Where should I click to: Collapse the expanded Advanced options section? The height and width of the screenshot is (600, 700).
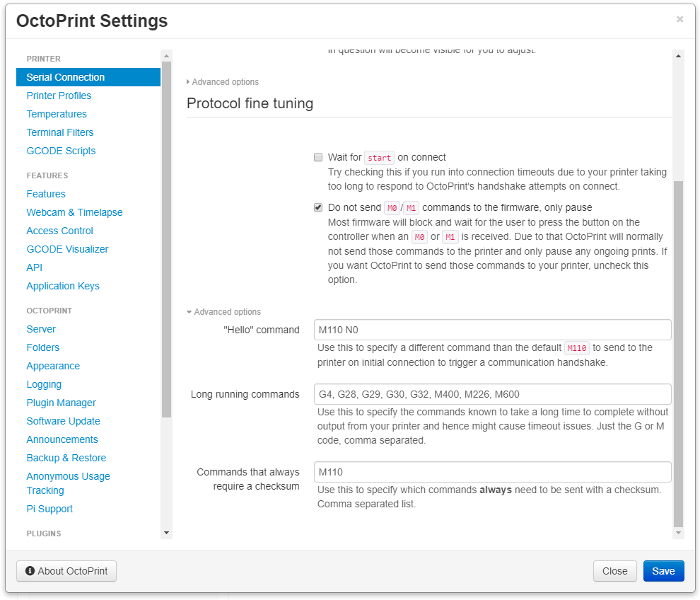(223, 311)
